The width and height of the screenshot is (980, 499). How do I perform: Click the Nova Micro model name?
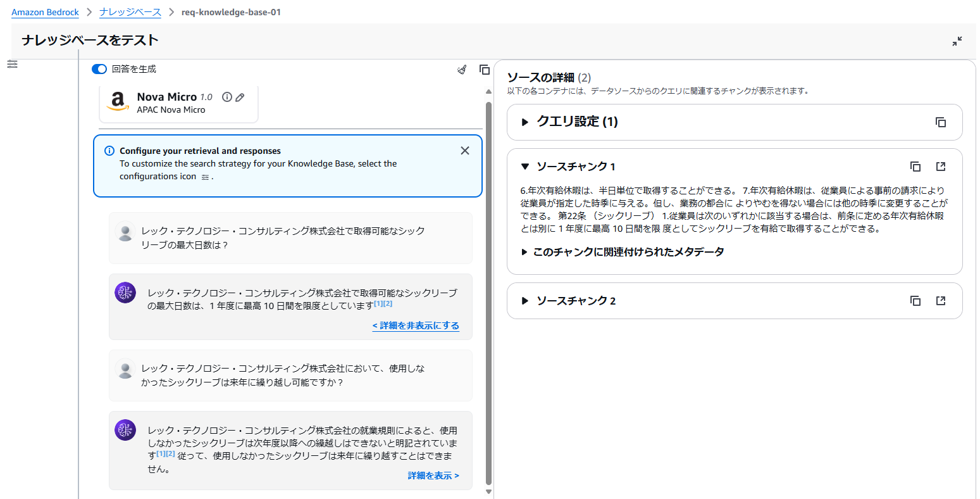(x=167, y=97)
